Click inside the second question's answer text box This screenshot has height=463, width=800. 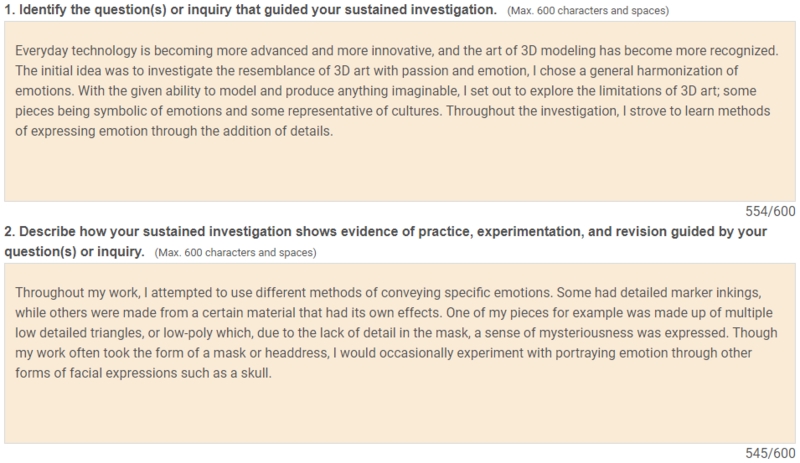pos(399,353)
